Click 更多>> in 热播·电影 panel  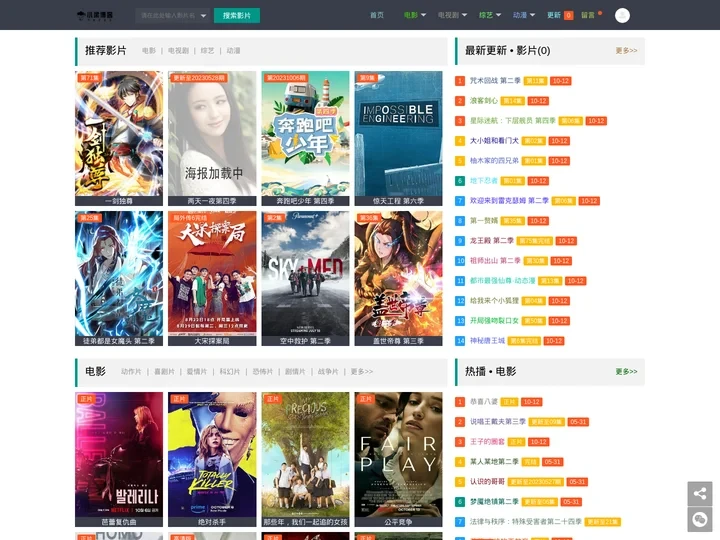click(626, 371)
